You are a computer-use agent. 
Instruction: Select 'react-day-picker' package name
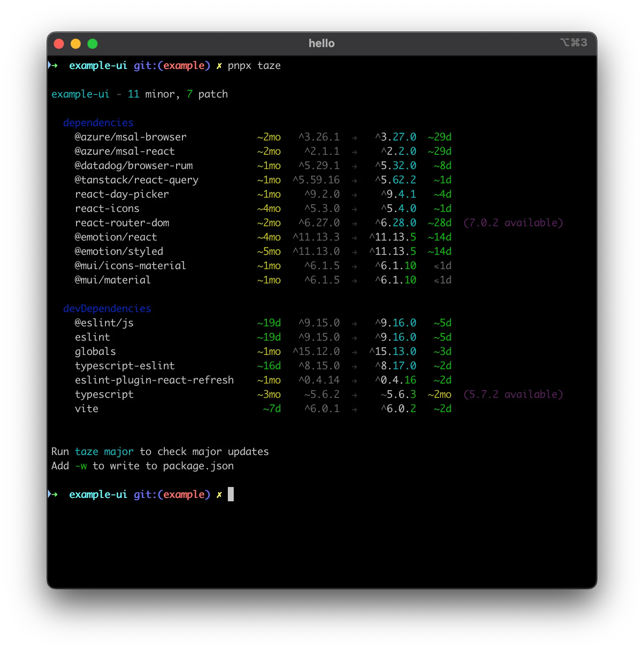point(122,194)
